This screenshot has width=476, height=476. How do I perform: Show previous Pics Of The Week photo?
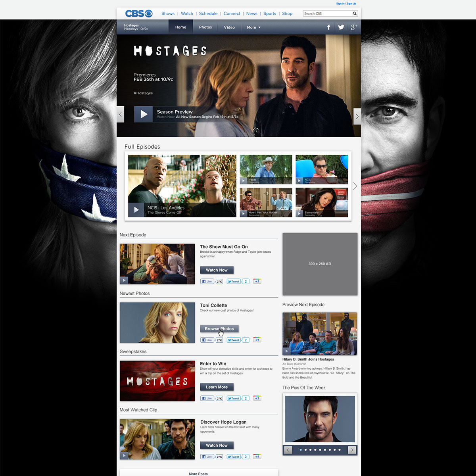[x=288, y=450]
